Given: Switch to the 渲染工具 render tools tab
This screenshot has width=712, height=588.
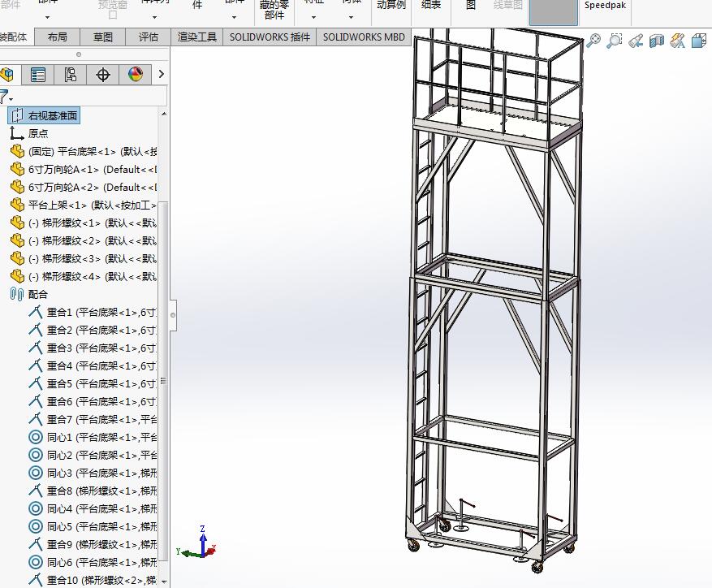Looking at the screenshot, I should click(x=197, y=37).
